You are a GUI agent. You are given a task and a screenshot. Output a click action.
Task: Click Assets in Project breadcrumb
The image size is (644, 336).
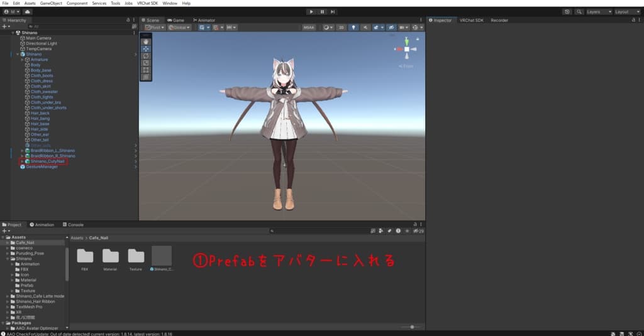[77, 238]
